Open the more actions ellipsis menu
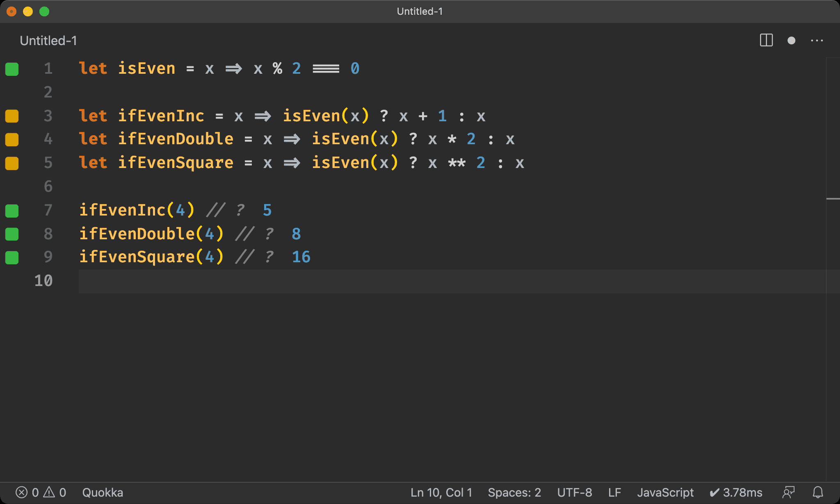 pos(817,41)
